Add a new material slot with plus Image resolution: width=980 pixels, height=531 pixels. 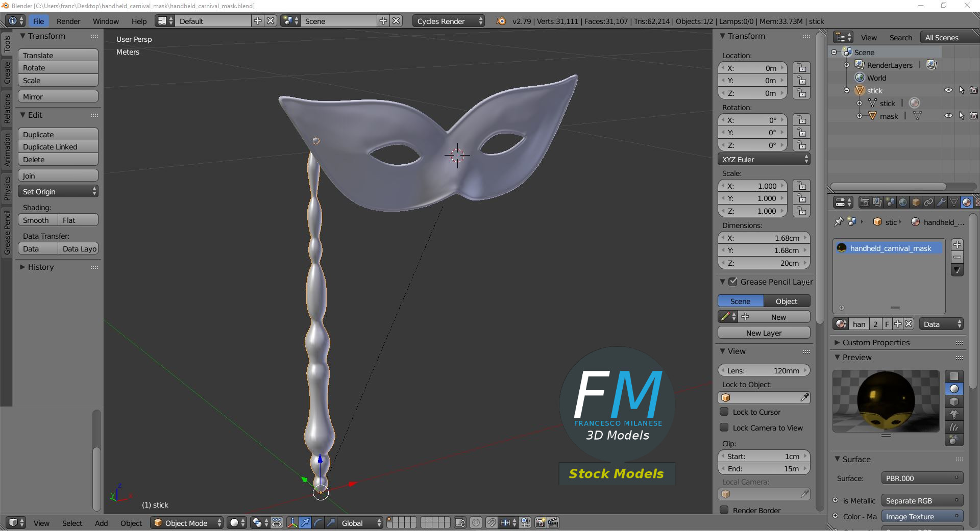pos(957,245)
